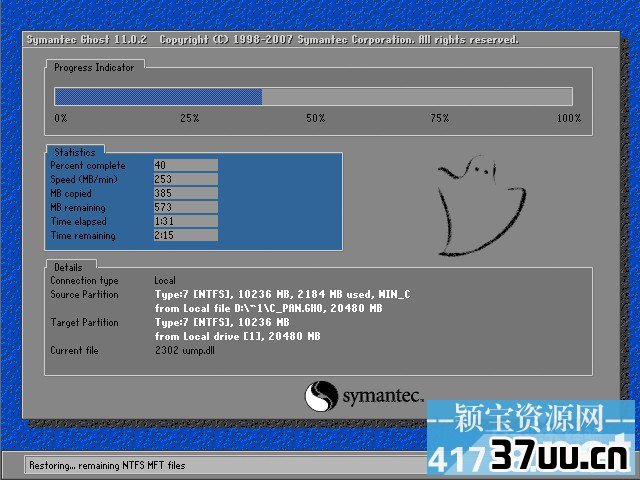Select MB remaining value 573

[186, 207]
